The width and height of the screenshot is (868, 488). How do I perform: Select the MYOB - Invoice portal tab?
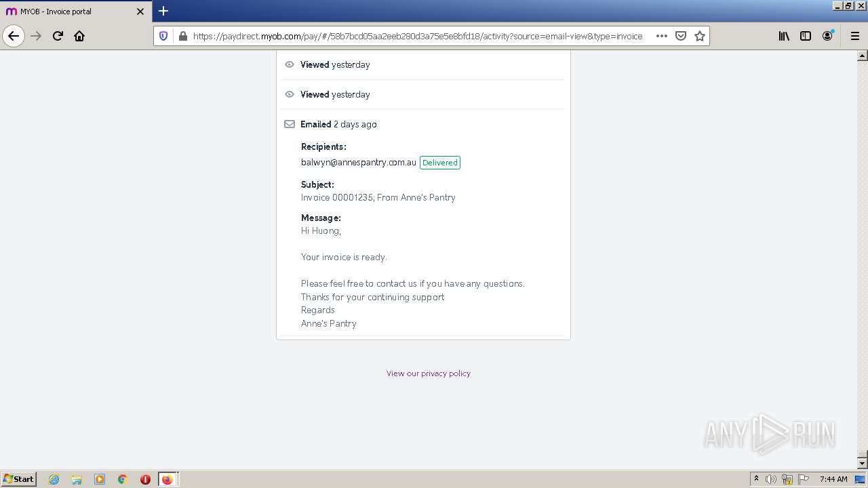pyautogui.click(x=75, y=12)
